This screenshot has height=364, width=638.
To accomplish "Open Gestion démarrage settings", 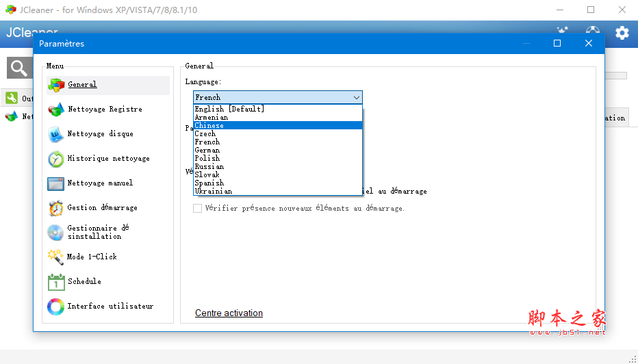I will (102, 208).
